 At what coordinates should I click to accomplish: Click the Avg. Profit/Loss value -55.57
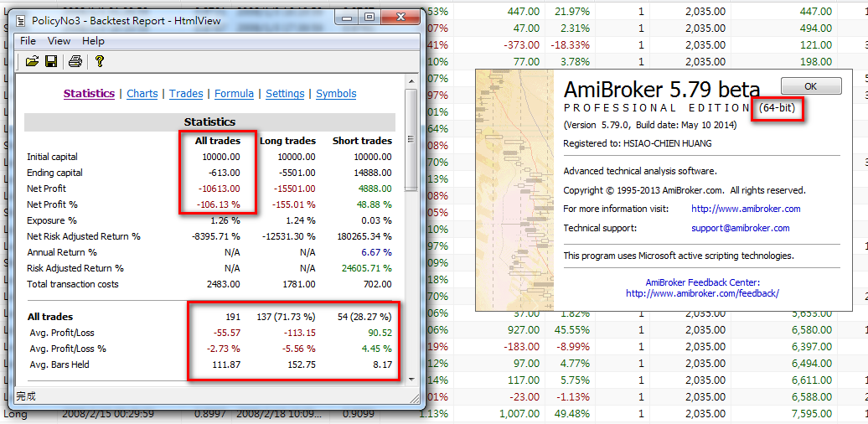[x=226, y=334]
